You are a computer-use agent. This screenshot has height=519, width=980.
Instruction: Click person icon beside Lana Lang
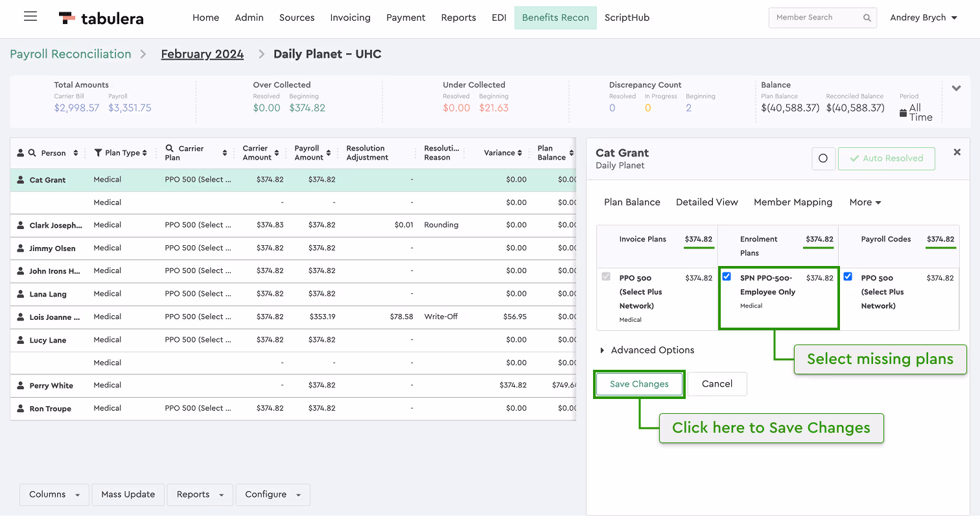point(21,294)
